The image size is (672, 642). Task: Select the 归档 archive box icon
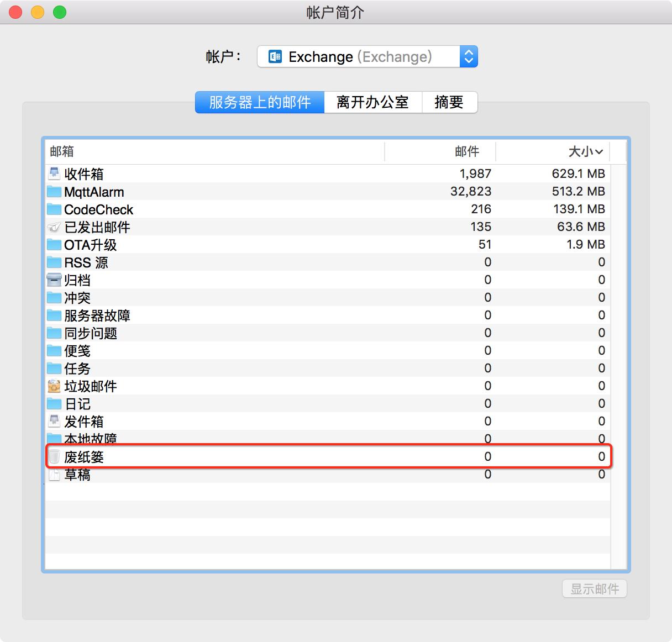coord(54,280)
